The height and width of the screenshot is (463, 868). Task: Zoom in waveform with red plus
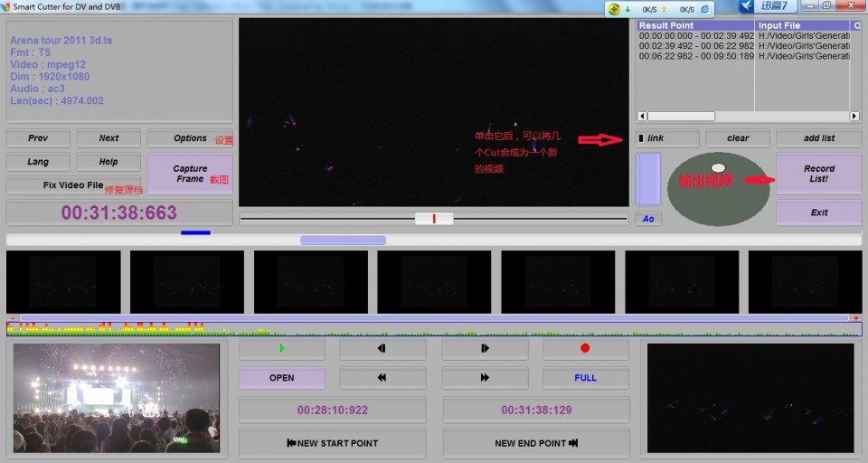856,318
